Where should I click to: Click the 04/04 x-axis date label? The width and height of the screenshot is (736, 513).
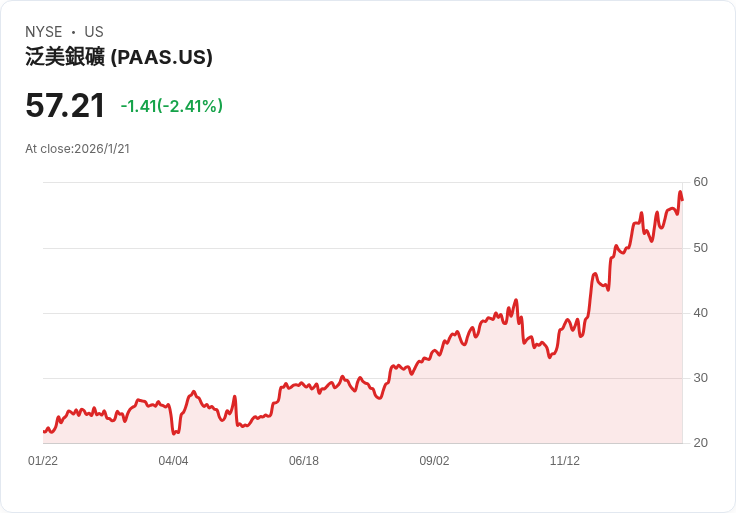[173, 461]
